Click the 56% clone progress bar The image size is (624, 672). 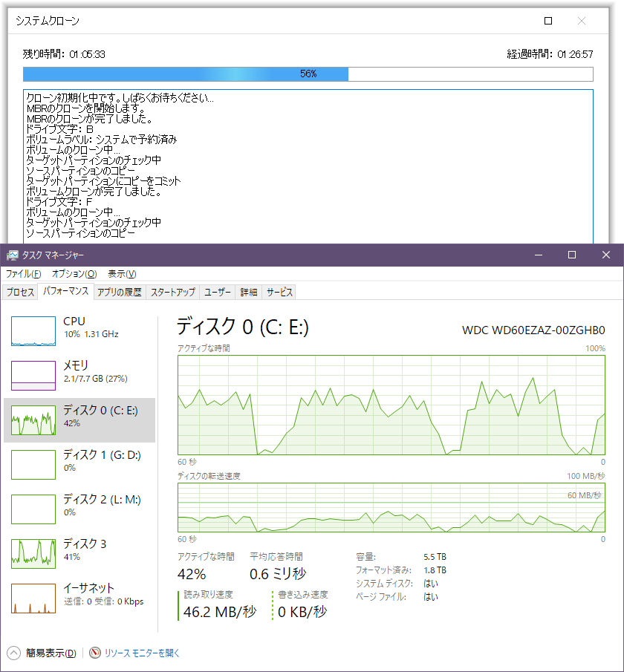(x=308, y=74)
